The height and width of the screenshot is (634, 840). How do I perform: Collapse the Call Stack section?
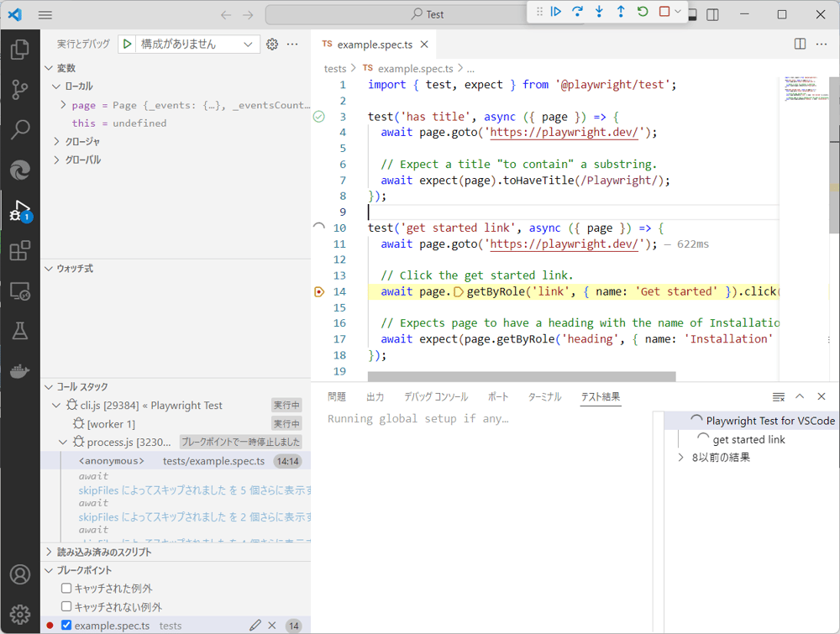coord(49,386)
